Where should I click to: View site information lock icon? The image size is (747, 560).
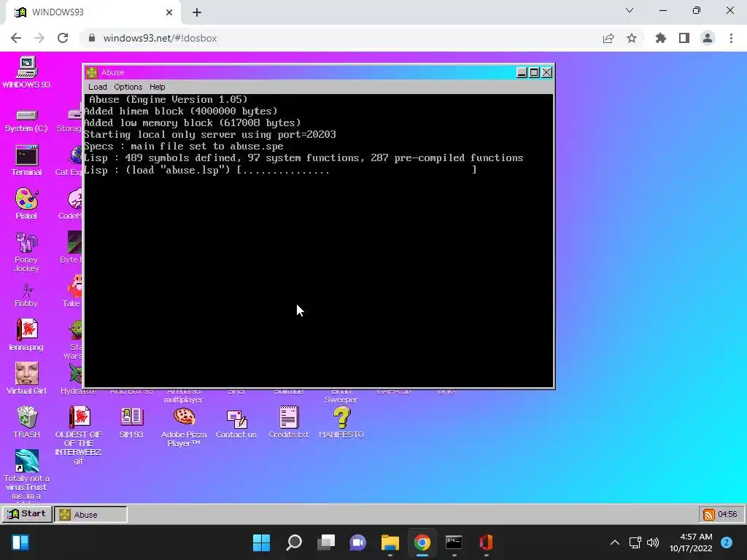[x=92, y=38]
